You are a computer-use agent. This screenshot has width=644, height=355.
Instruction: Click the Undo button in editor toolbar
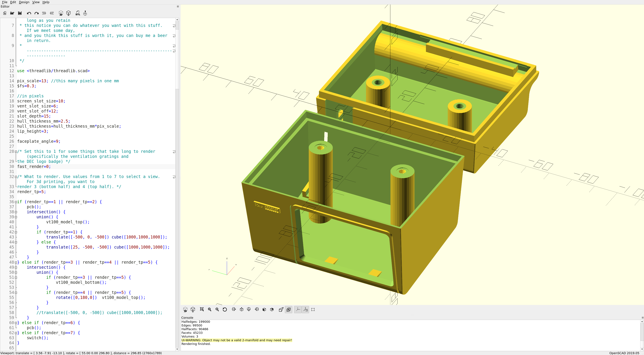[x=29, y=13]
